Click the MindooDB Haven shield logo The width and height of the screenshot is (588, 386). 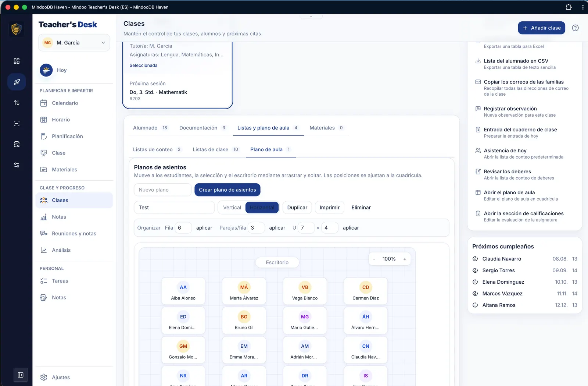[16, 29]
